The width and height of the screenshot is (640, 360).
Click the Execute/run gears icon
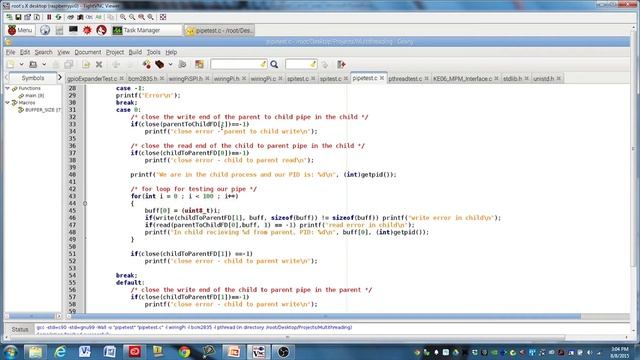pyautogui.click(x=182, y=64)
